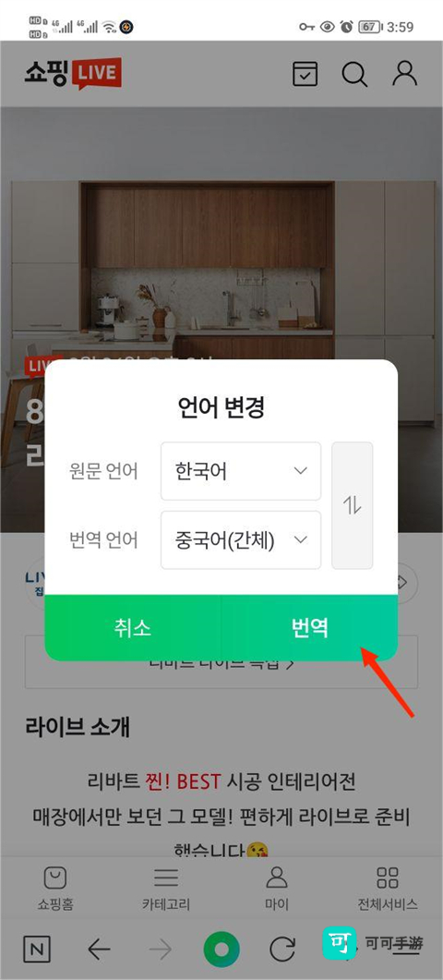Tap the green circle Naver button
The image size is (443, 980).
click(x=221, y=950)
